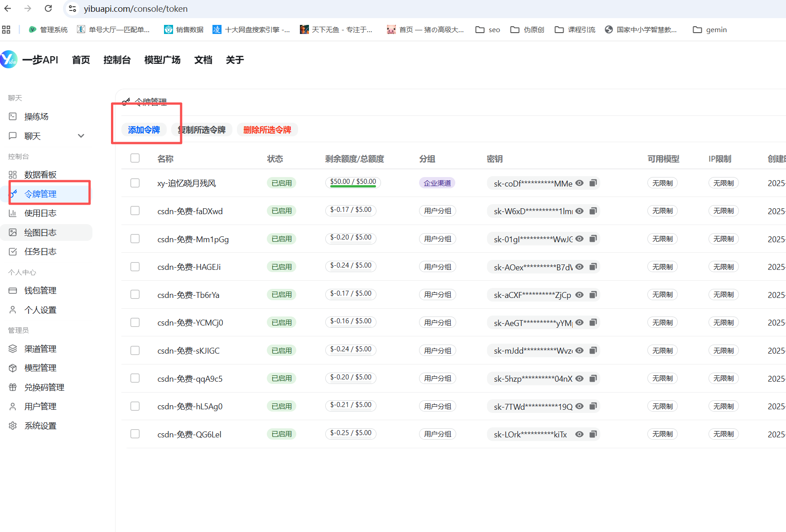This screenshot has width=786, height=532.
Task: Select the xy-追忆晓月残风 token checkbox
Action: point(135,183)
